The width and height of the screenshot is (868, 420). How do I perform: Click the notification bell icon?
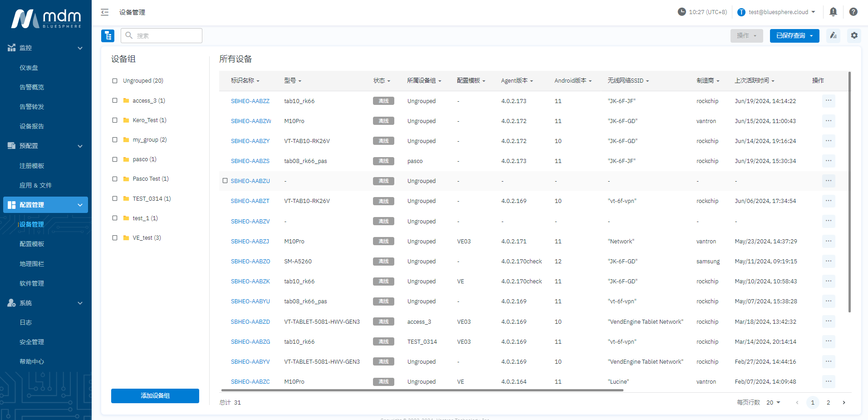pos(833,12)
